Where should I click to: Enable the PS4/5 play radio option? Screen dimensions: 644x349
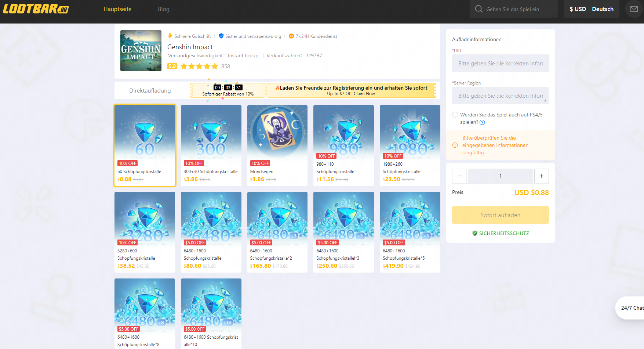[455, 115]
